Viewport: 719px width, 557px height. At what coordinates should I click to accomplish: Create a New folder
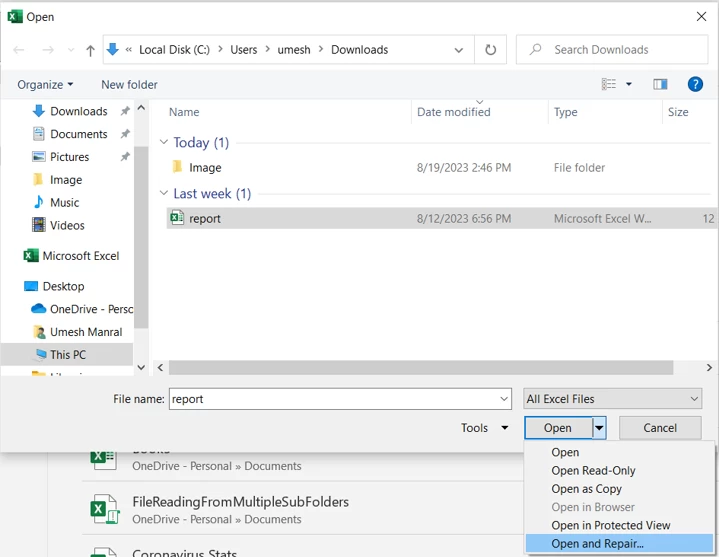tap(129, 85)
